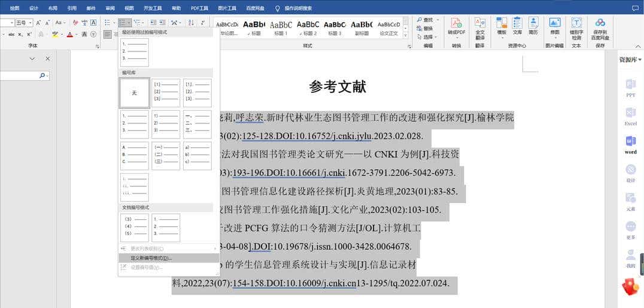Decrease paragraph indent
The height and width of the screenshot is (308, 644).
click(x=153, y=22)
